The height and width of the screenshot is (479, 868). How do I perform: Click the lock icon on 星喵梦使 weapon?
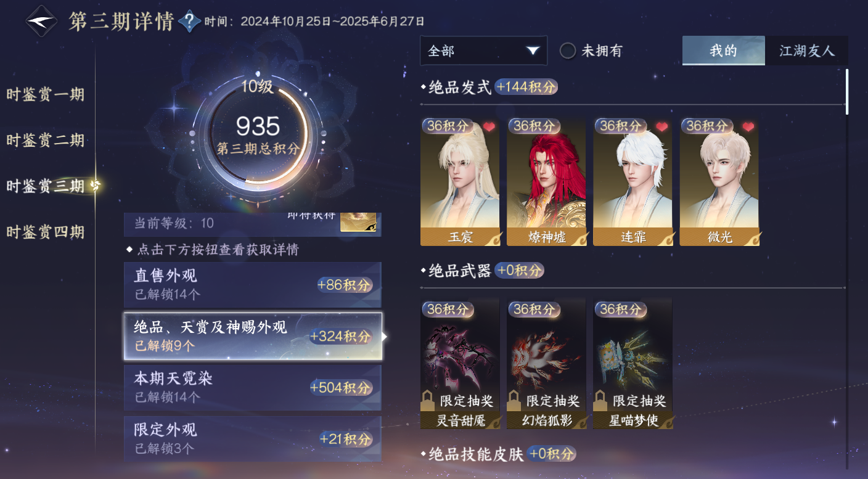coord(600,401)
